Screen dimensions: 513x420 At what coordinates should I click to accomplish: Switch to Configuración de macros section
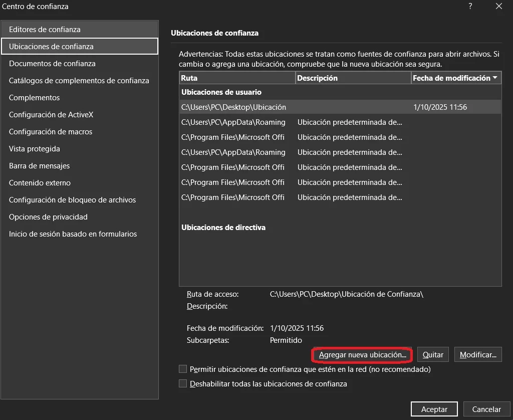point(51,132)
